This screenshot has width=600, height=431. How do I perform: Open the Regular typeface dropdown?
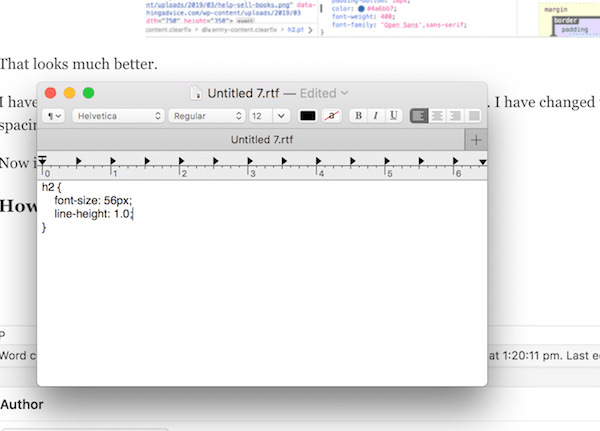click(x=208, y=116)
